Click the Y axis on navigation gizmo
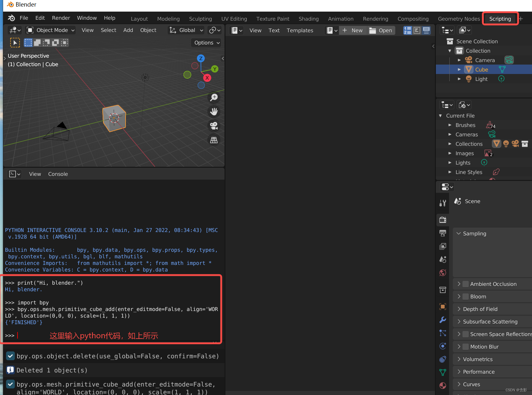Screen dimensions: 532x395 (214, 69)
